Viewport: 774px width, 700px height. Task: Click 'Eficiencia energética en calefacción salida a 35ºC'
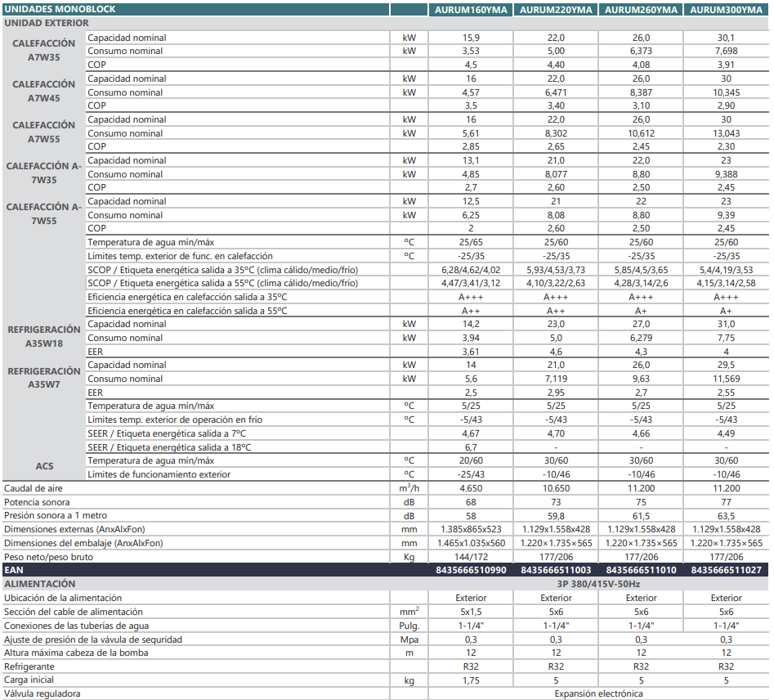(187, 298)
